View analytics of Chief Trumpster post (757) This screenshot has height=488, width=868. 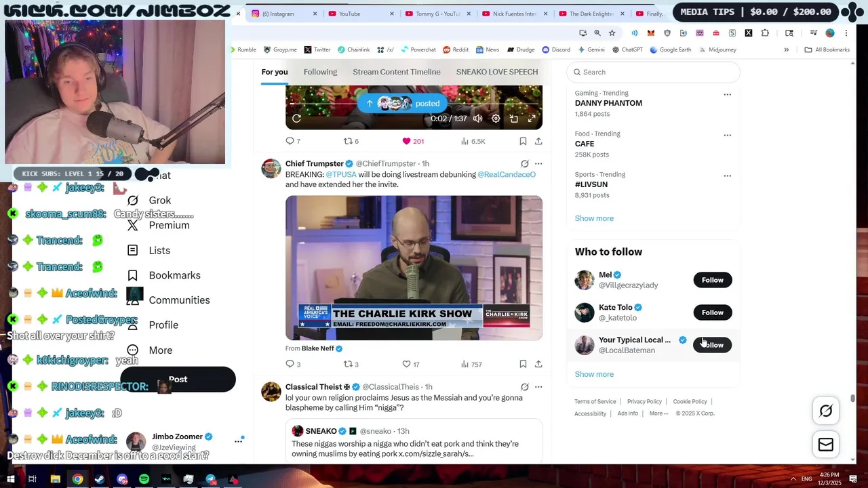471,364
